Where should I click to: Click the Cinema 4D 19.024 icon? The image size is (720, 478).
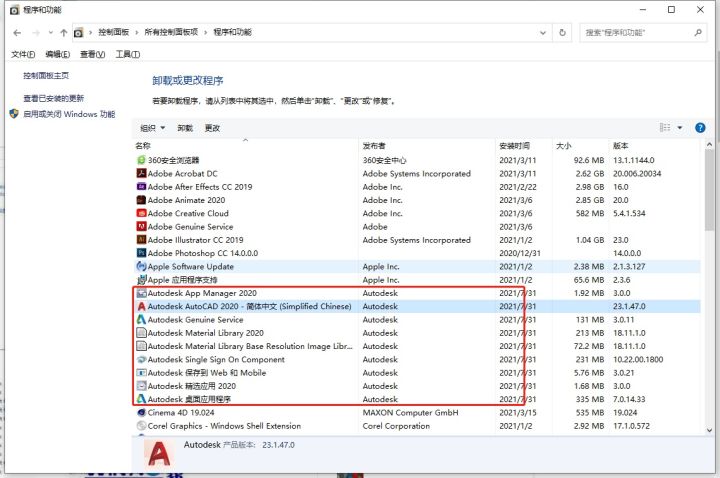[x=141, y=413]
